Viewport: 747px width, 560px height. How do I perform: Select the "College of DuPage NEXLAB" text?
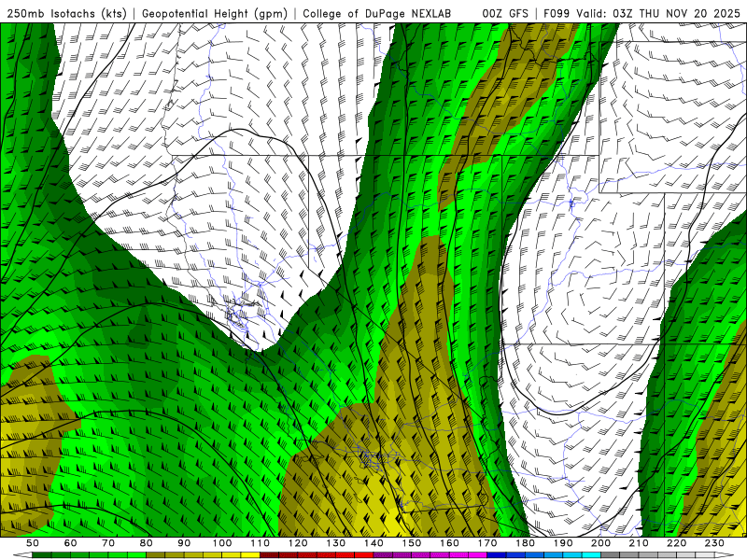[377, 14]
